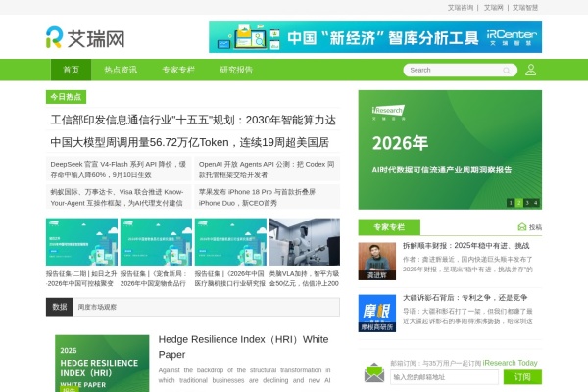Open author photo 龚进辉
The width and height of the screenshot is (588, 392).
coord(377,262)
